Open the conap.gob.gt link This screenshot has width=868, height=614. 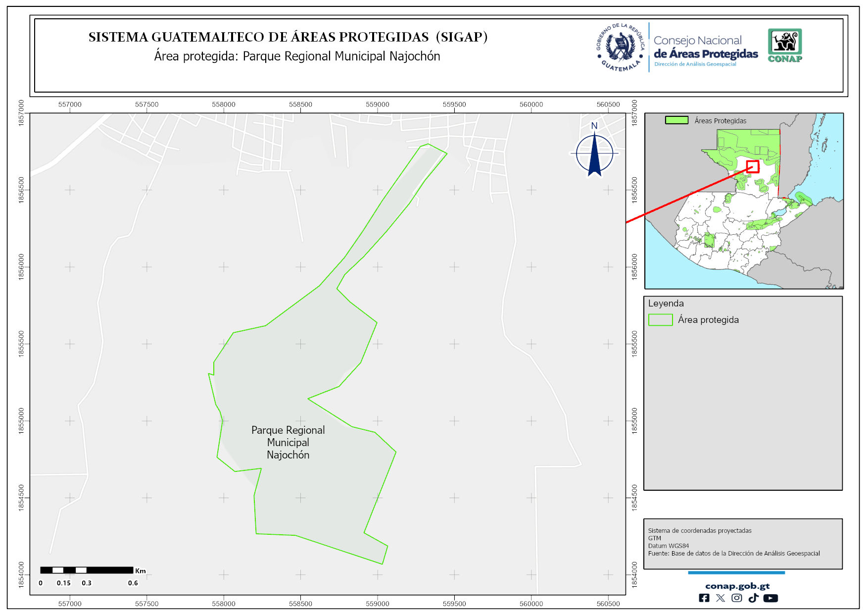(737, 586)
